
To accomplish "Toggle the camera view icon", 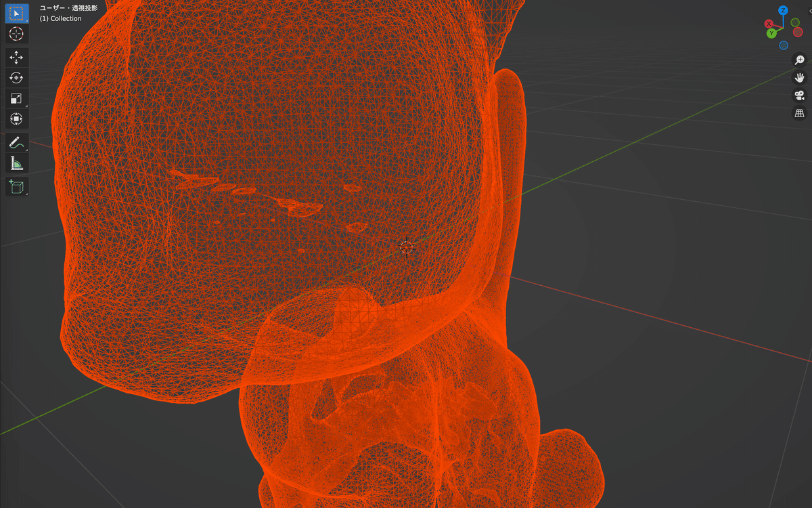I will (798, 95).
